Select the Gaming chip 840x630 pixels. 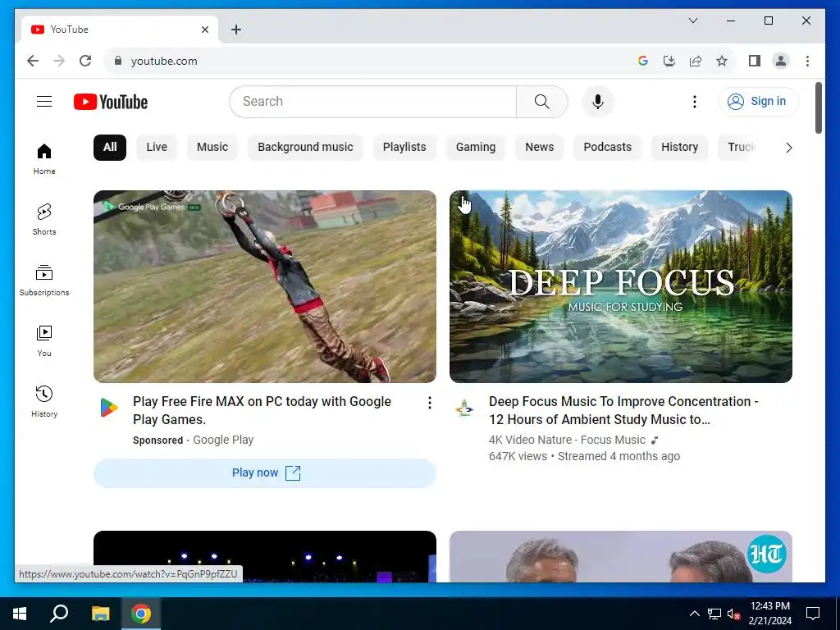pos(476,148)
